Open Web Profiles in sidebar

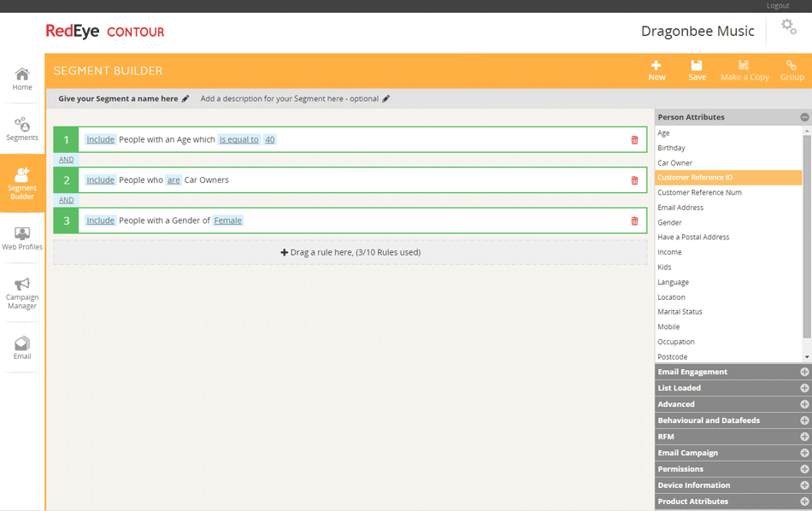tap(22, 238)
